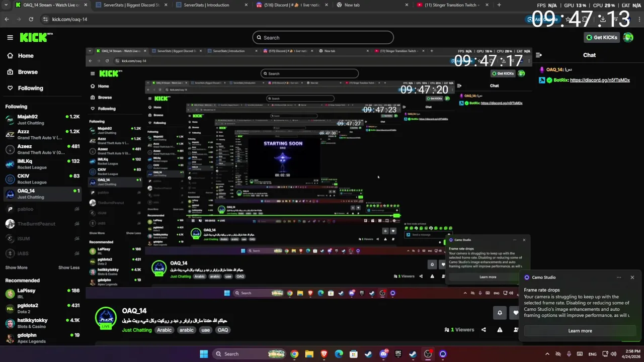Click the Windows Start button
This screenshot has width=644, height=362.
[x=204, y=354]
